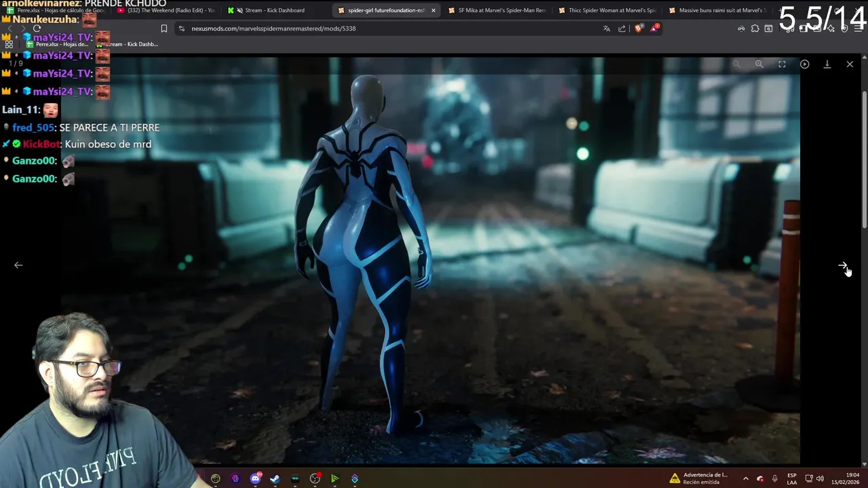The width and height of the screenshot is (868, 488).
Task: Zoom in on the gallery image
Action: (x=759, y=64)
